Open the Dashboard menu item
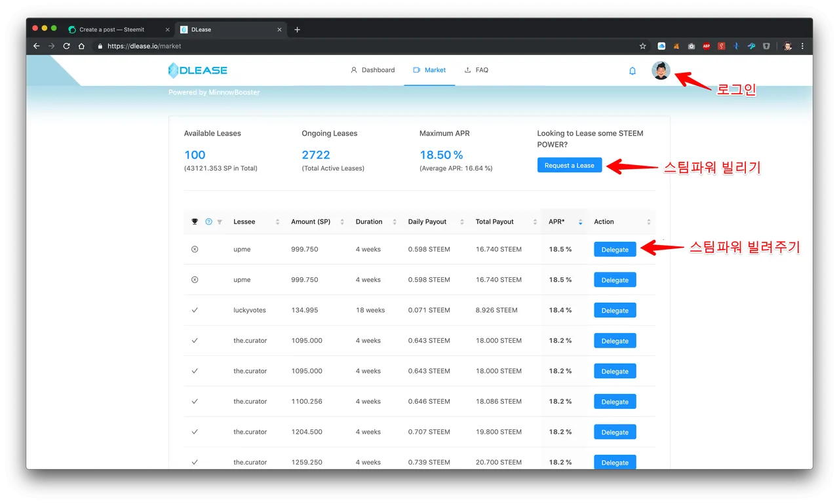The height and width of the screenshot is (504, 839). click(x=372, y=70)
